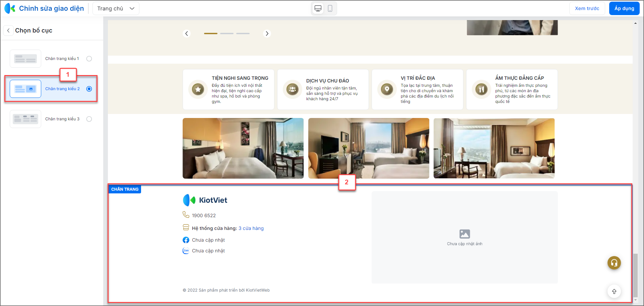
Task: Click the Facebook icon in the footer
Action: click(x=186, y=240)
